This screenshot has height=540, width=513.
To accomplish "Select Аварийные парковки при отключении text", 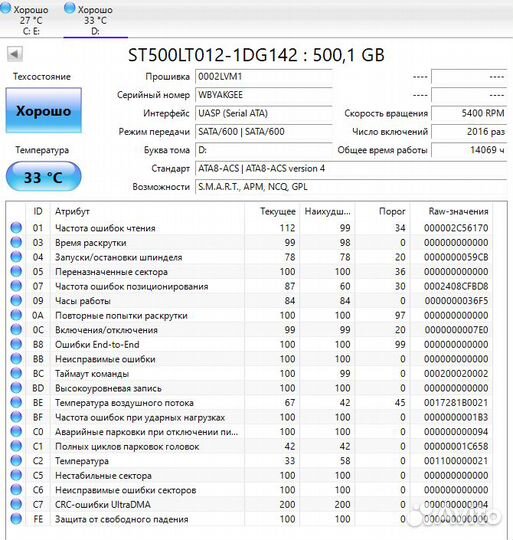I will coord(146,432).
